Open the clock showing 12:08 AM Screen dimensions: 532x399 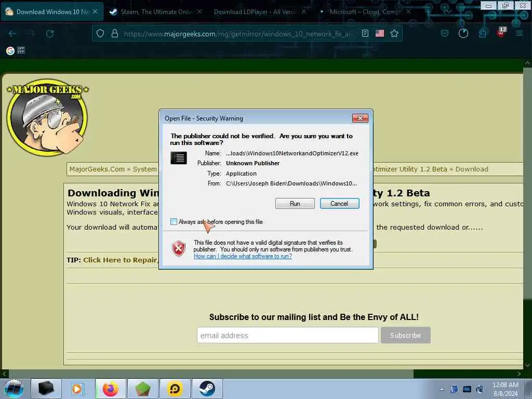pos(506,389)
